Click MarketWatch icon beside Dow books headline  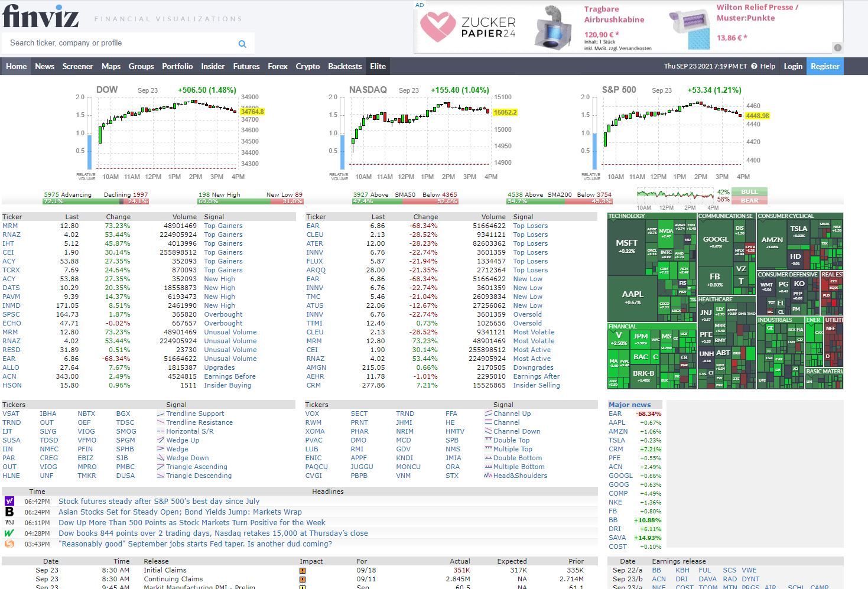pyautogui.click(x=9, y=533)
